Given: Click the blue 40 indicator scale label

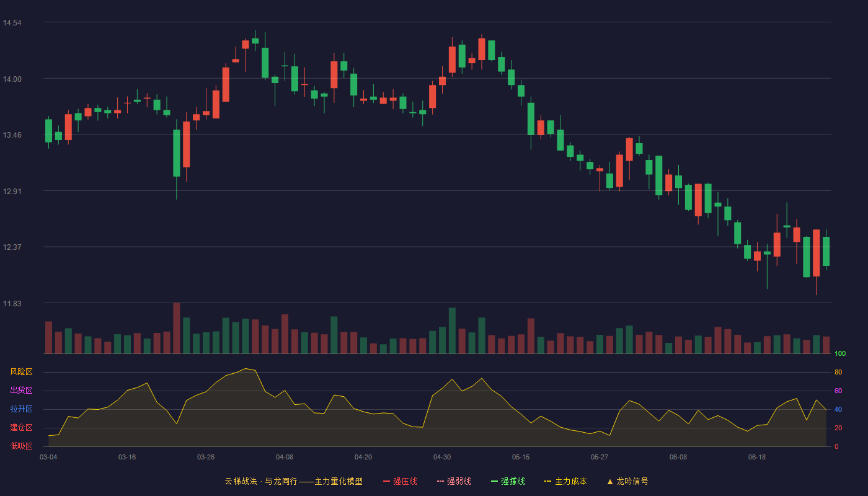Looking at the screenshot, I should point(838,409).
